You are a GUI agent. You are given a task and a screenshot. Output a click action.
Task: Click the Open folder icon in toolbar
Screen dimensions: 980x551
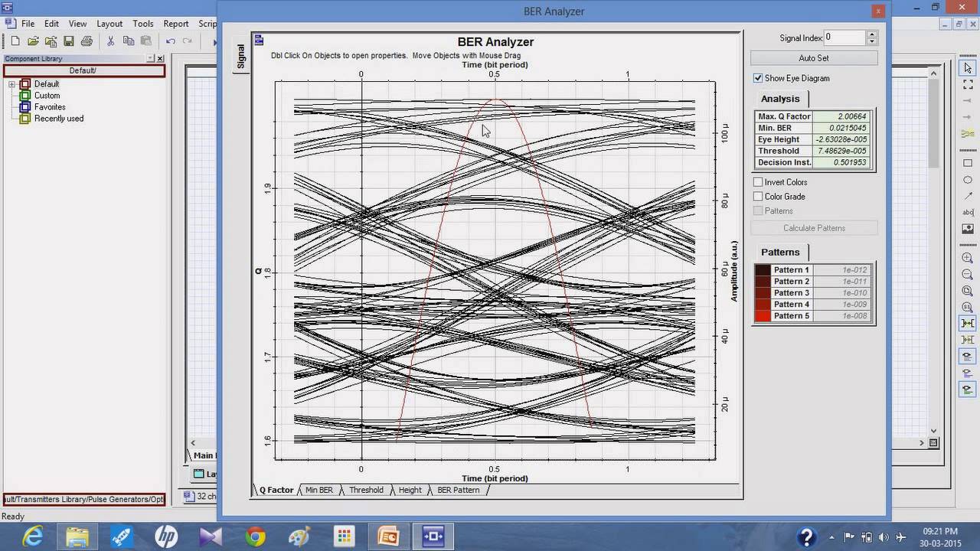pos(33,41)
